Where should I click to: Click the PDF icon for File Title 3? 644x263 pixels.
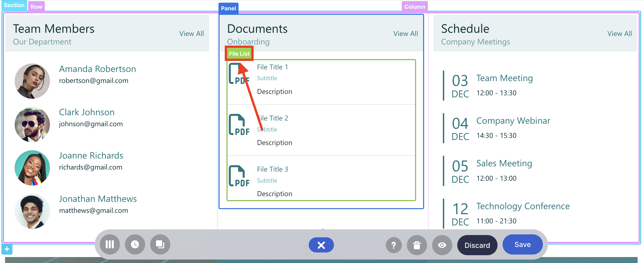(x=239, y=176)
